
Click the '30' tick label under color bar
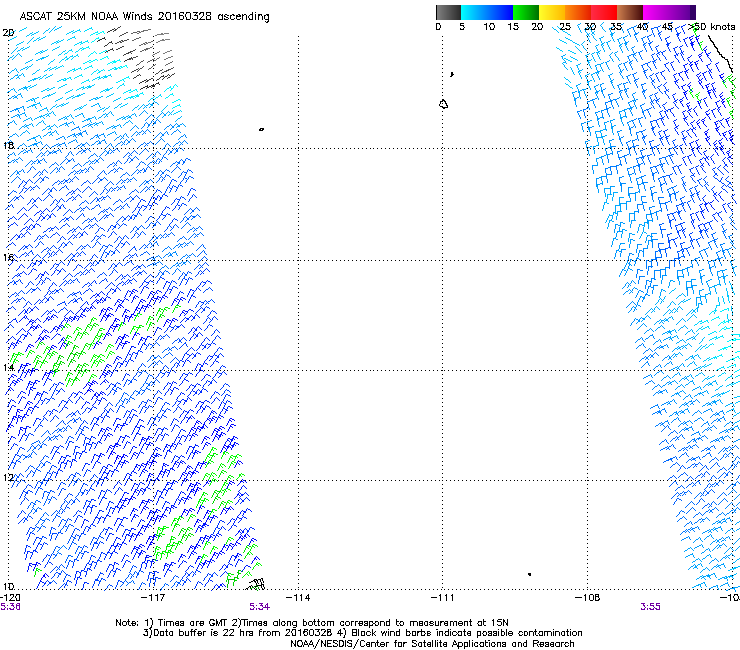click(x=590, y=27)
